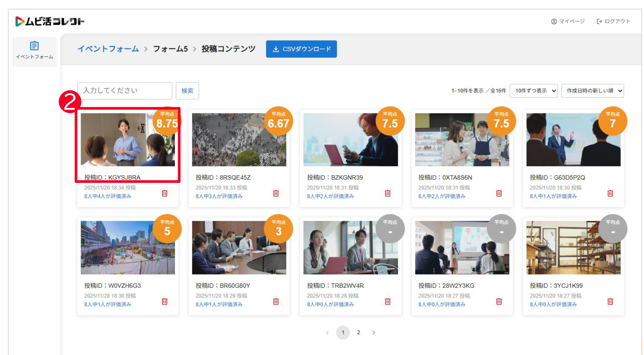Screen dimensions: 644x355
Task: Click 8人中3人が評価済み under 8RSQE45Z
Action: [x=219, y=196]
